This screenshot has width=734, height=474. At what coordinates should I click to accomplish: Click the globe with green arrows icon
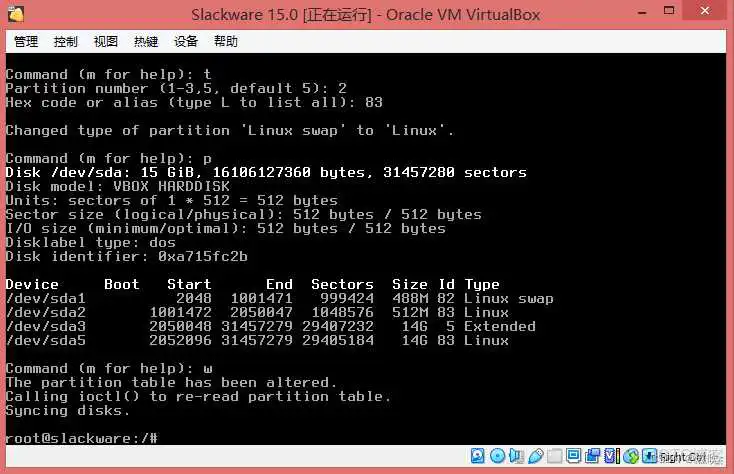631,456
